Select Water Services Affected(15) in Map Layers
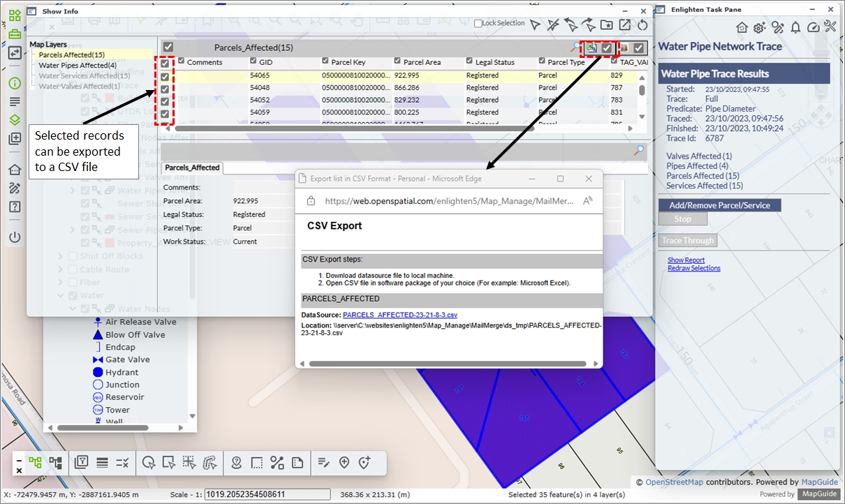The width and height of the screenshot is (845, 504). 84,75
